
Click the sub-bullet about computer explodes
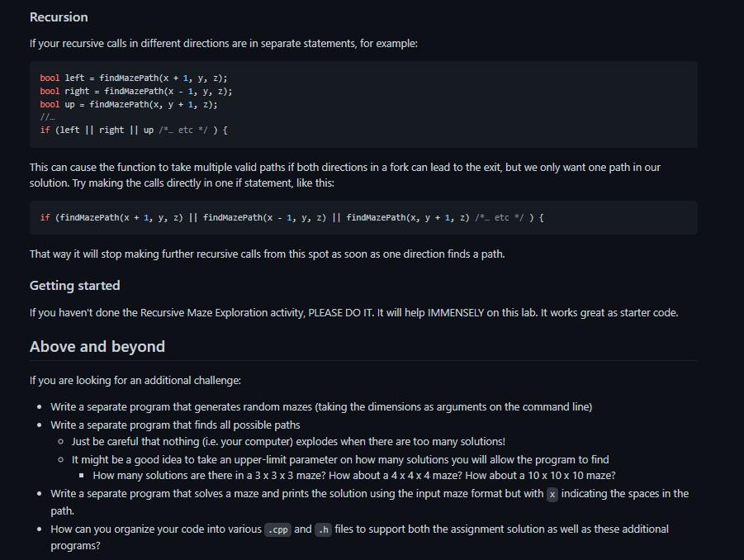[288, 441]
